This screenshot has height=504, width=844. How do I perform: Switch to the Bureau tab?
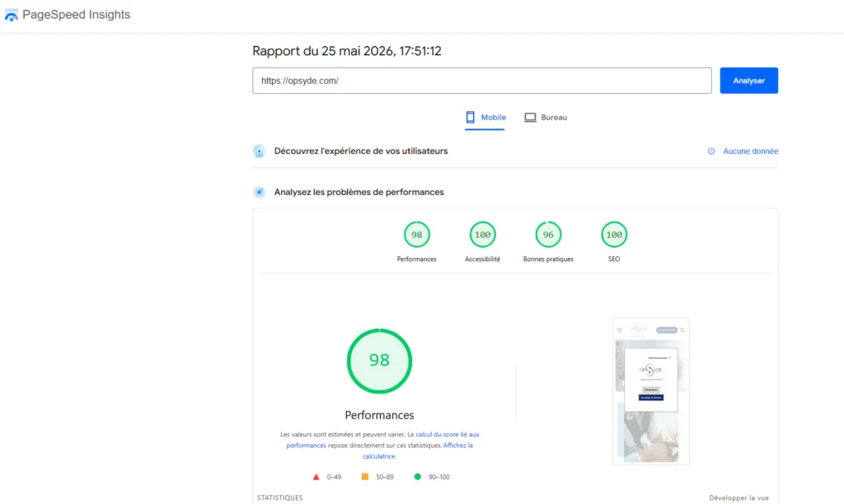pos(546,117)
